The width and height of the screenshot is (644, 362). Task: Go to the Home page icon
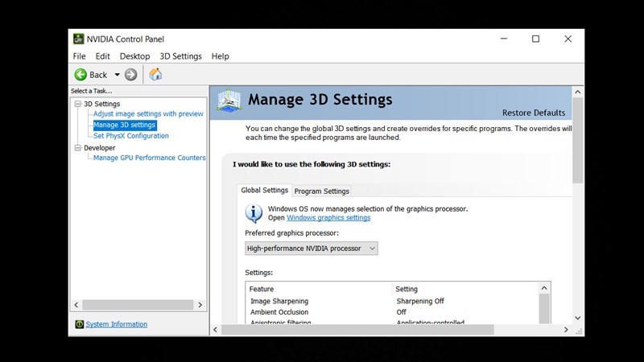155,74
